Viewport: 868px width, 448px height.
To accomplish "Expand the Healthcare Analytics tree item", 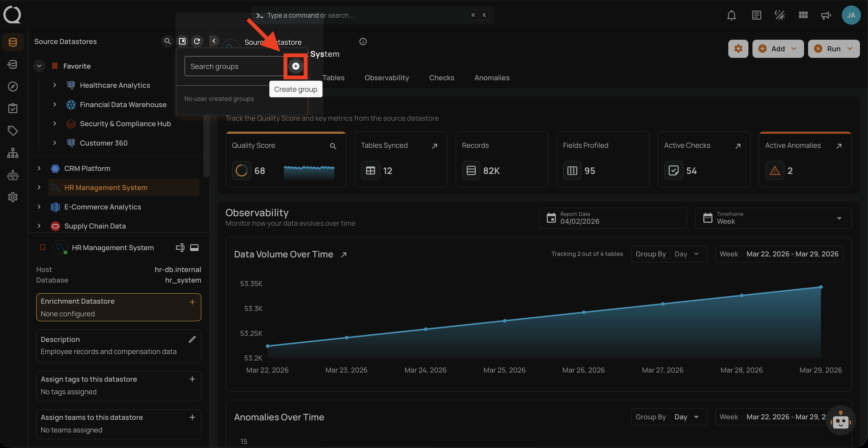I will pyautogui.click(x=55, y=85).
